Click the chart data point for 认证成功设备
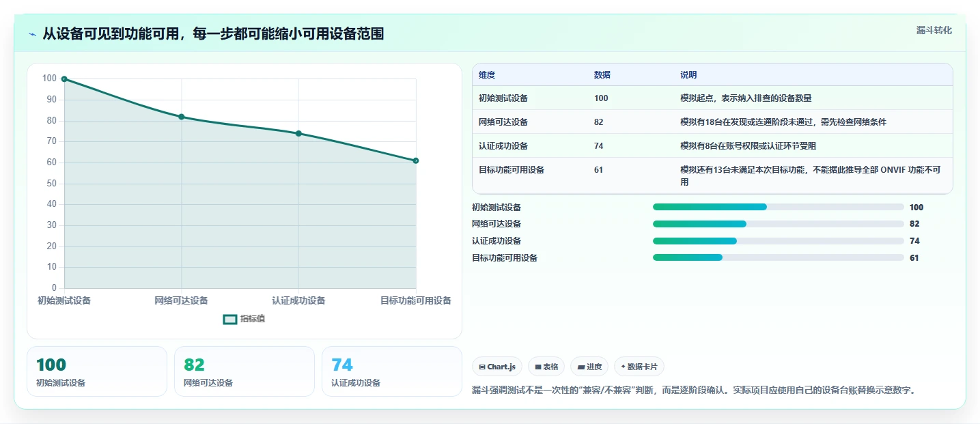This screenshot has height=424, width=980. 298,133
